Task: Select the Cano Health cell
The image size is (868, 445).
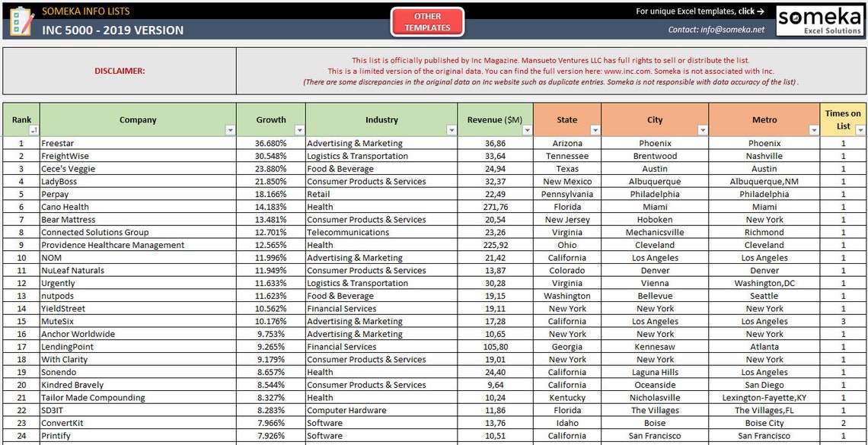Action: pos(138,207)
